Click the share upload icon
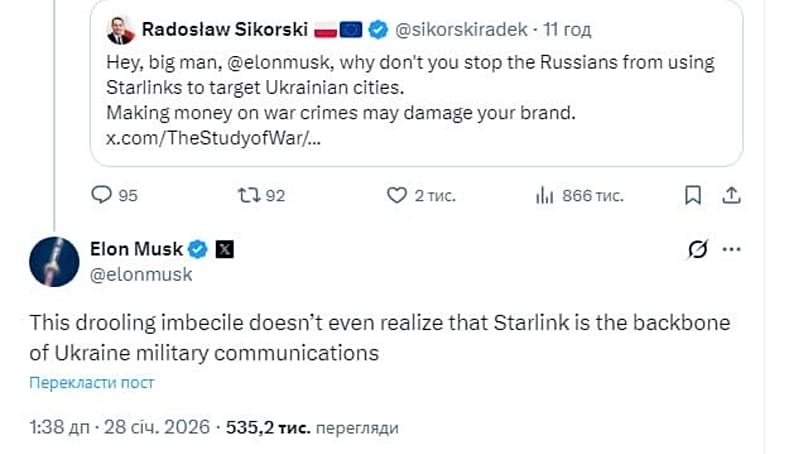 [x=731, y=194]
